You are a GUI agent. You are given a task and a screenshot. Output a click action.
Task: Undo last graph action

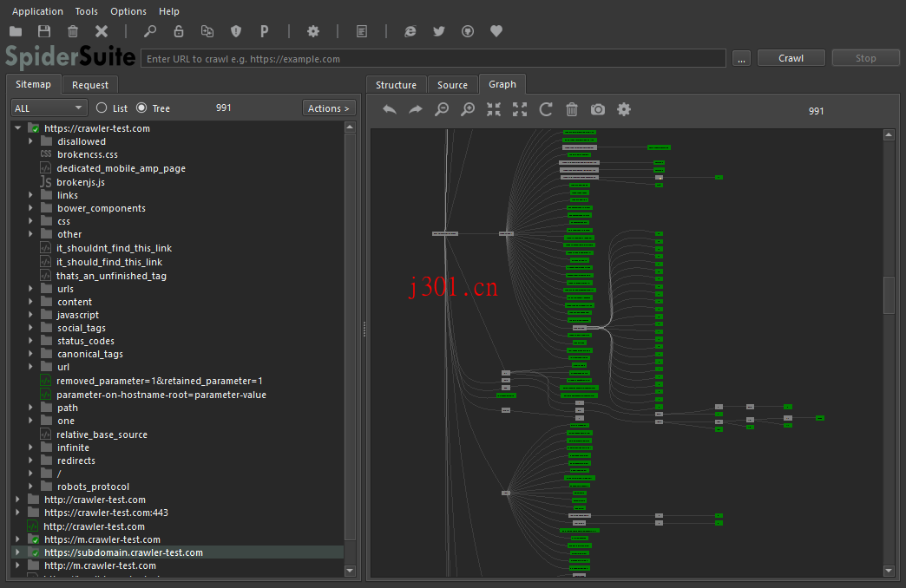pos(389,109)
